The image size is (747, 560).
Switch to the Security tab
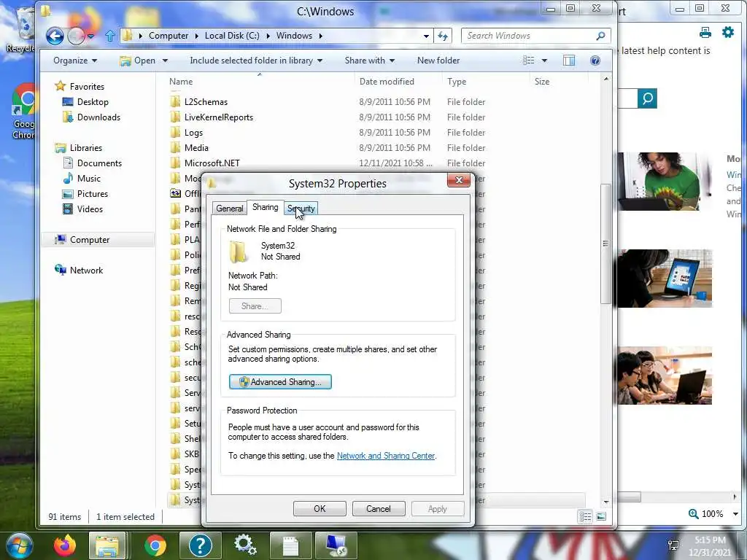[301, 209]
